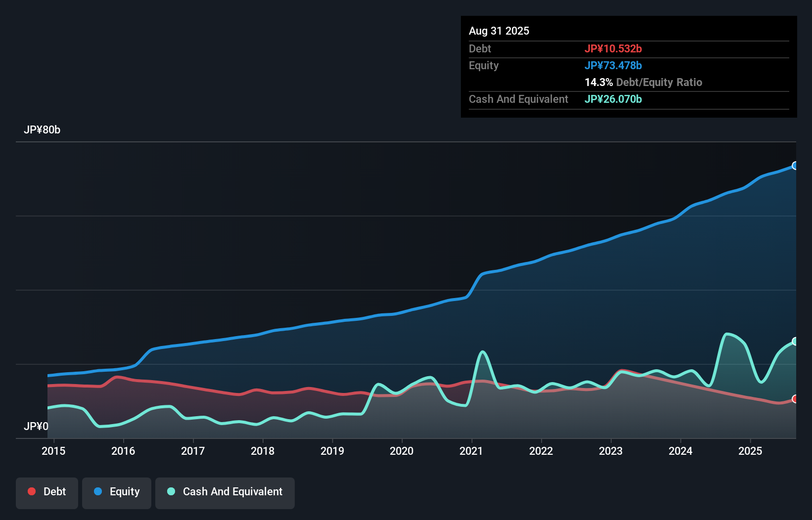This screenshot has height=520, width=812.
Task: Select the Debt endpoint marker on the chart
Action: click(795, 398)
